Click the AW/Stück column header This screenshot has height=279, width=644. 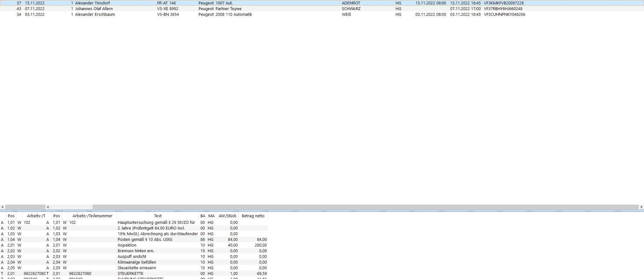(x=227, y=216)
